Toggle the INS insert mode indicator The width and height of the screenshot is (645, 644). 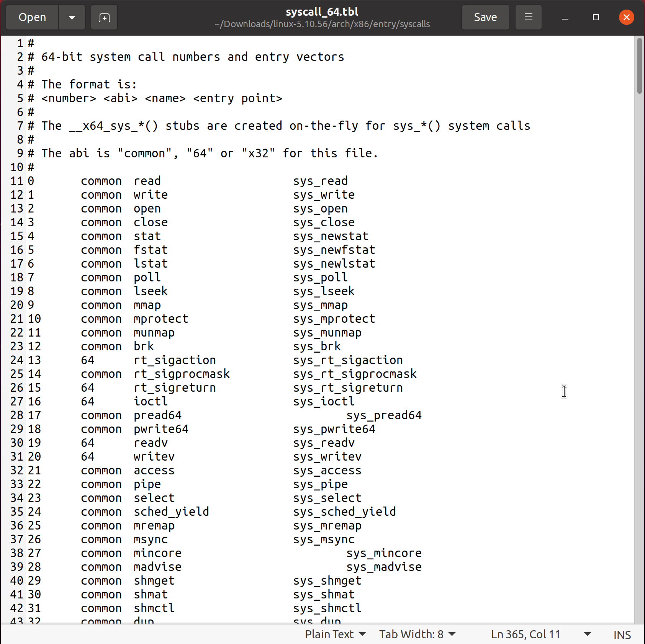pos(622,635)
